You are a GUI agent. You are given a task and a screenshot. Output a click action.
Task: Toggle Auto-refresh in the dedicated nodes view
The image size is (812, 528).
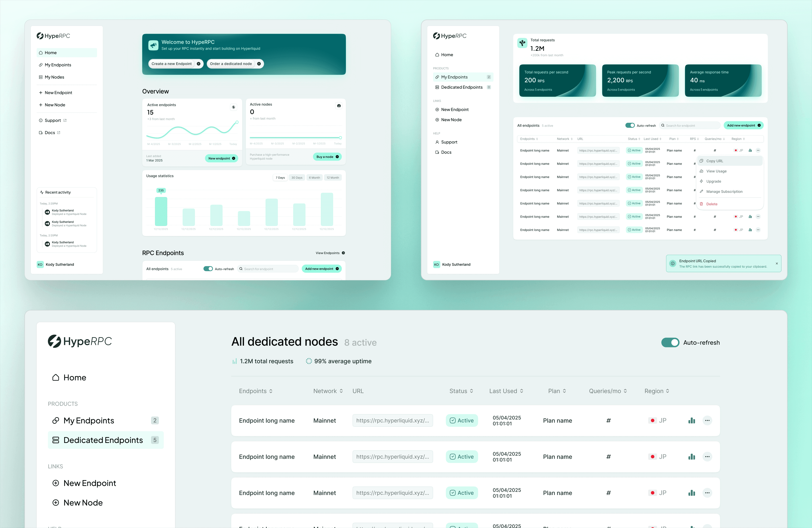click(670, 342)
